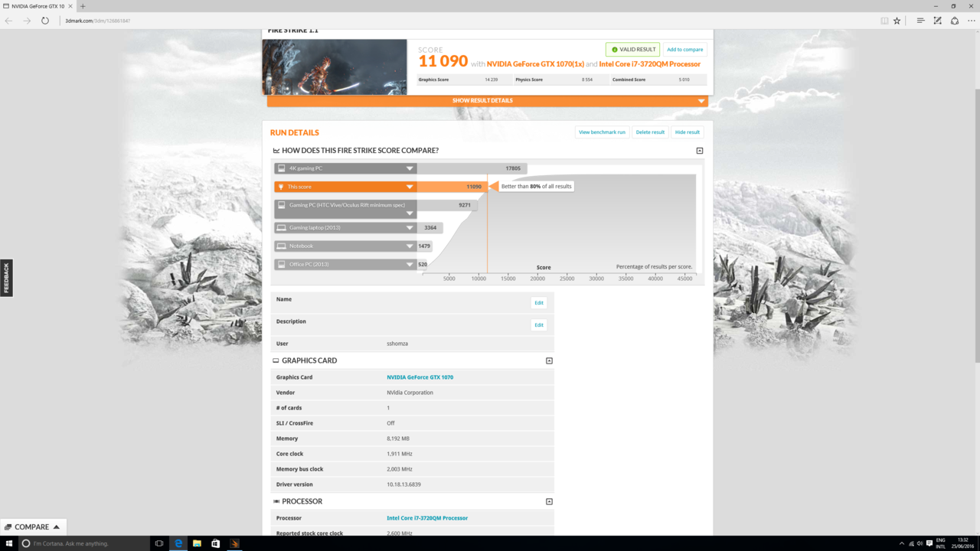Click the 3DMark orange taskbar icon
The image size is (980, 551).
[x=234, y=543]
